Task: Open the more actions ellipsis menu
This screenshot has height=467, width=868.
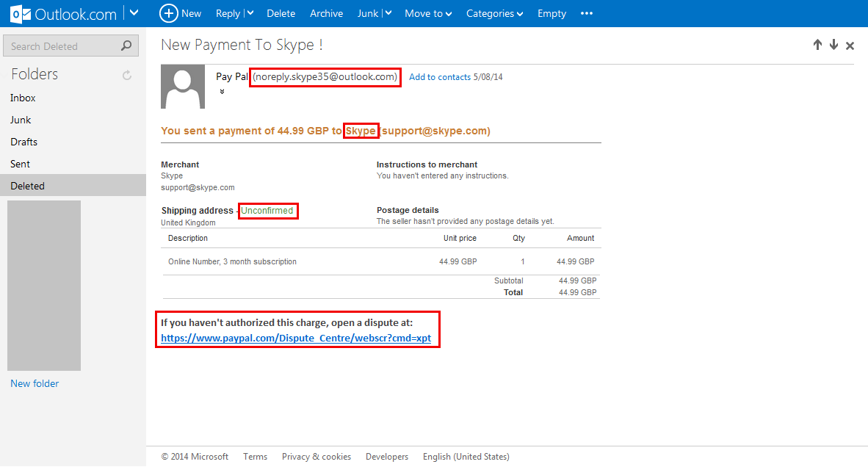Action: point(587,13)
